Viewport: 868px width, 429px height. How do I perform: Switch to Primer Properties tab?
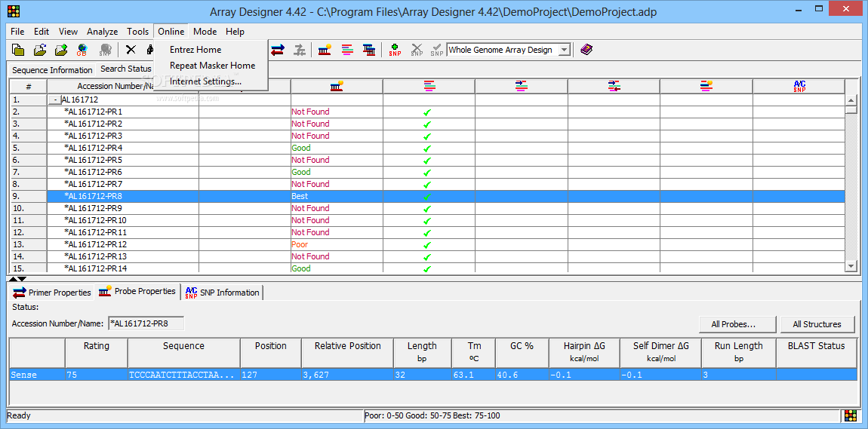pyautogui.click(x=52, y=293)
